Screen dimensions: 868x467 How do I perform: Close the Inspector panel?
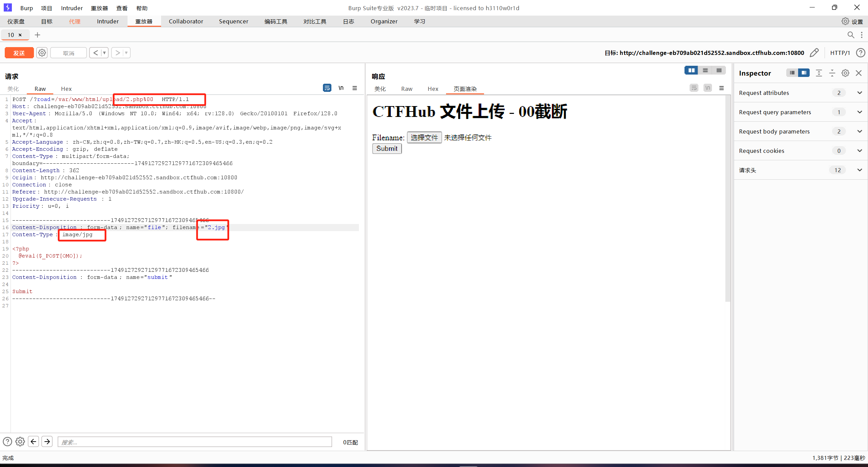coord(859,73)
